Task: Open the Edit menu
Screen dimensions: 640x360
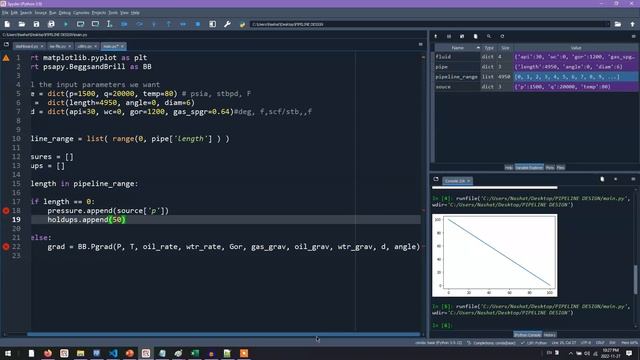Action: [x=14, y=13]
